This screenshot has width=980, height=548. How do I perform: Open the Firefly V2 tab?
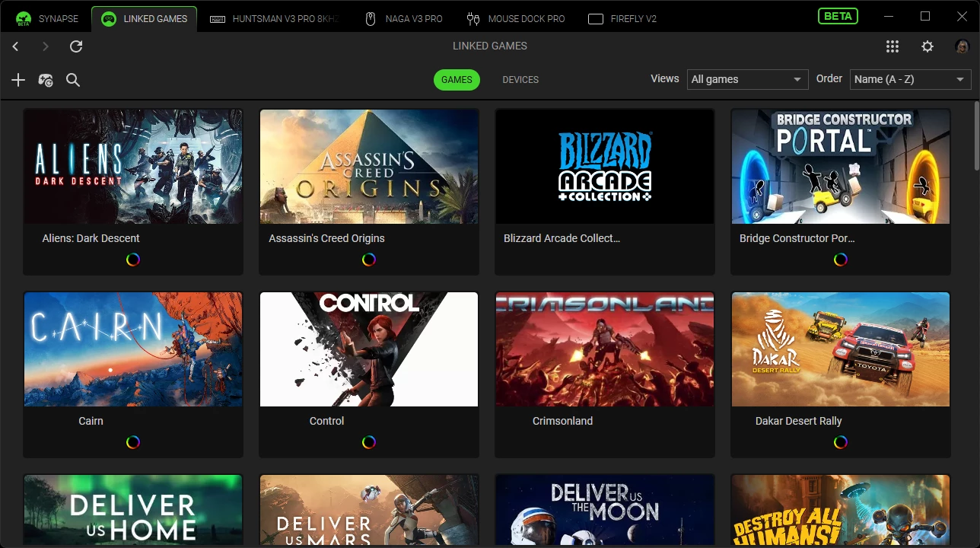622,18
